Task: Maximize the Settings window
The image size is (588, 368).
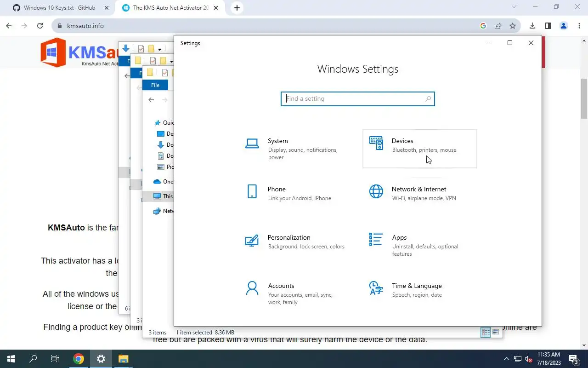Action: click(x=510, y=43)
